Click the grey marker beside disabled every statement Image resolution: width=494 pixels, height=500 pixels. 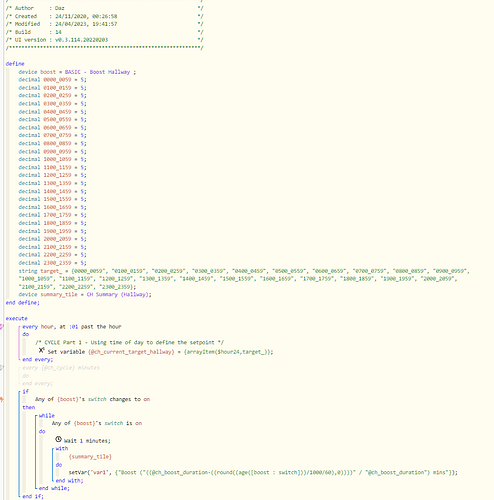coord(2,368)
